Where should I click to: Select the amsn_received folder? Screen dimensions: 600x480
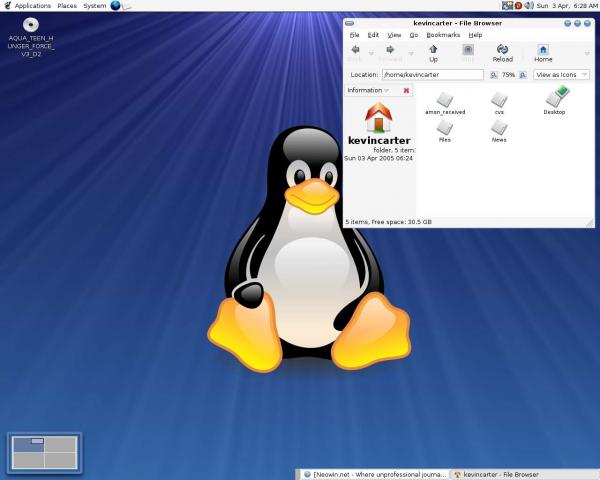(x=445, y=102)
